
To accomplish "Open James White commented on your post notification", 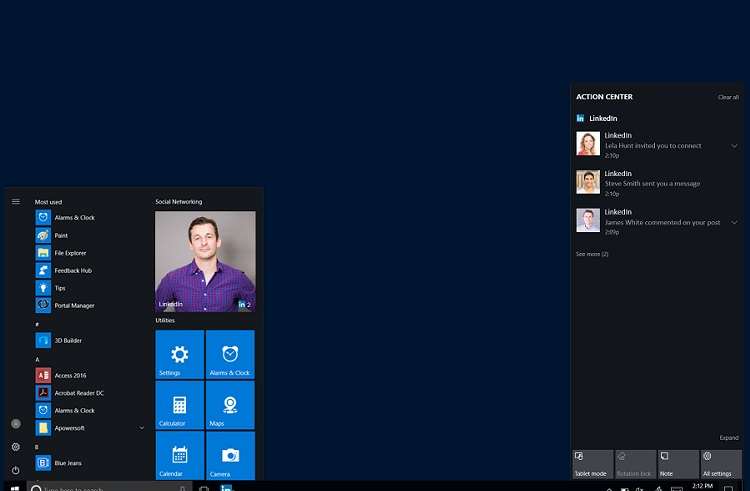I will click(x=657, y=221).
